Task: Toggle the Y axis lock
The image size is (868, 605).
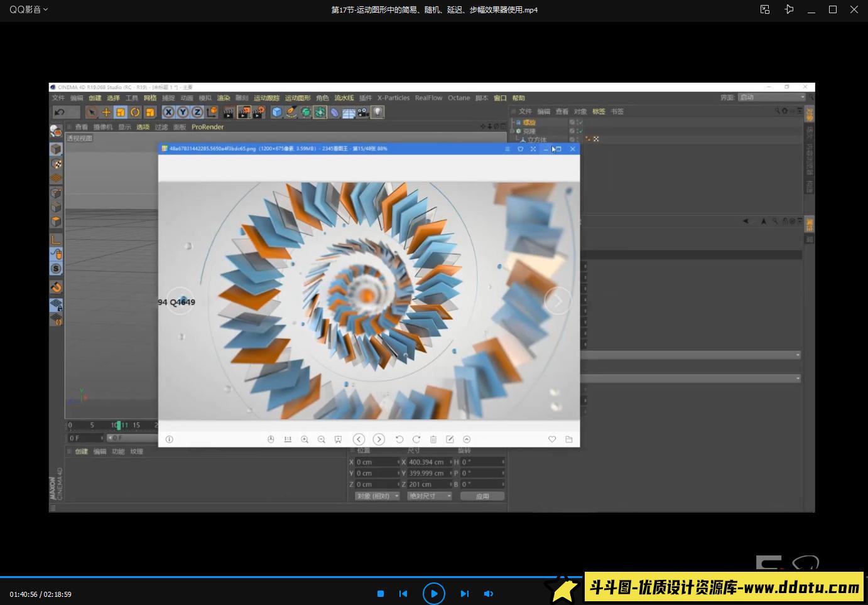Action: [x=183, y=112]
